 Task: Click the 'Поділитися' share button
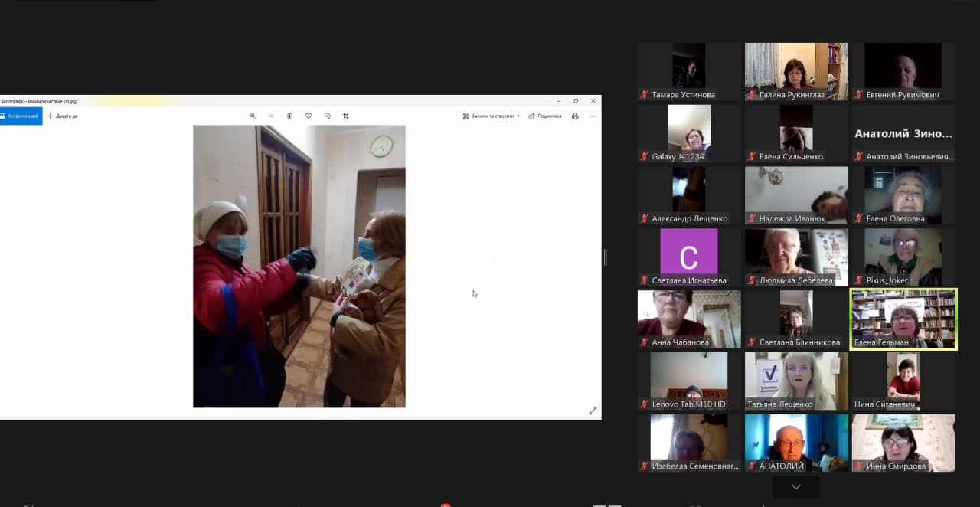(x=545, y=116)
